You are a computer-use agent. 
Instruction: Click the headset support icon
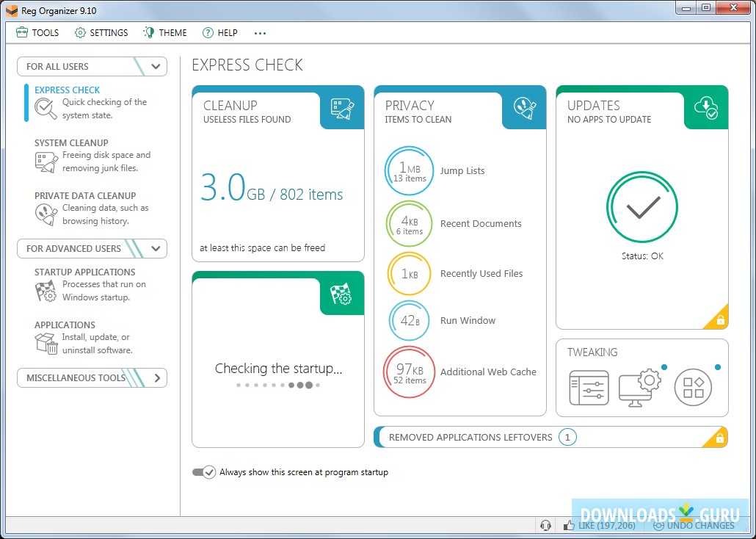545,525
